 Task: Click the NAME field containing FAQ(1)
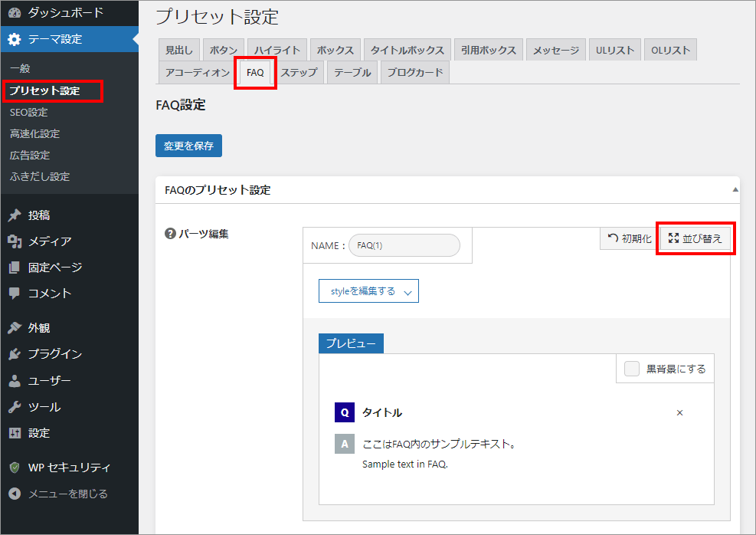[x=404, y=245]
